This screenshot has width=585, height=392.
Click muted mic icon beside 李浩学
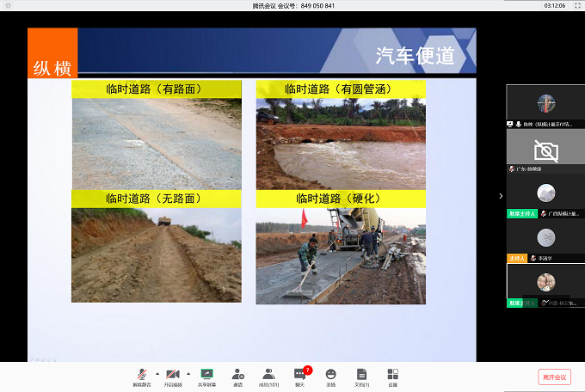pyautogui.click(x=533, y=259)
